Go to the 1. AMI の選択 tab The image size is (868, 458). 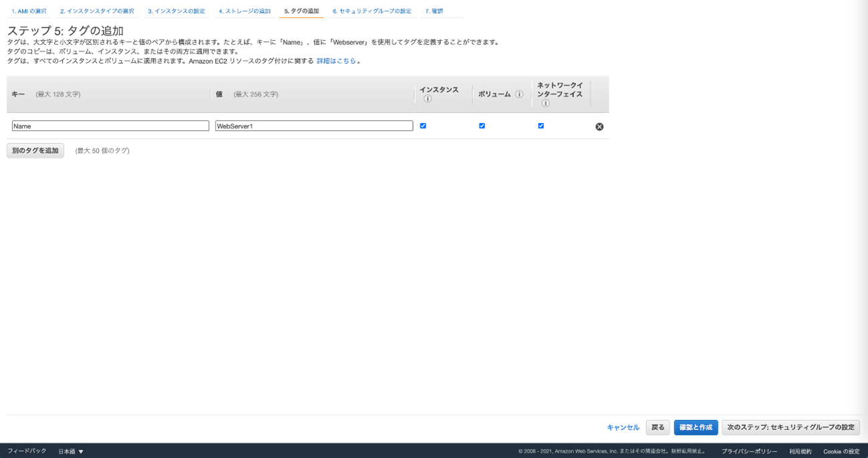tap(29, 11)
